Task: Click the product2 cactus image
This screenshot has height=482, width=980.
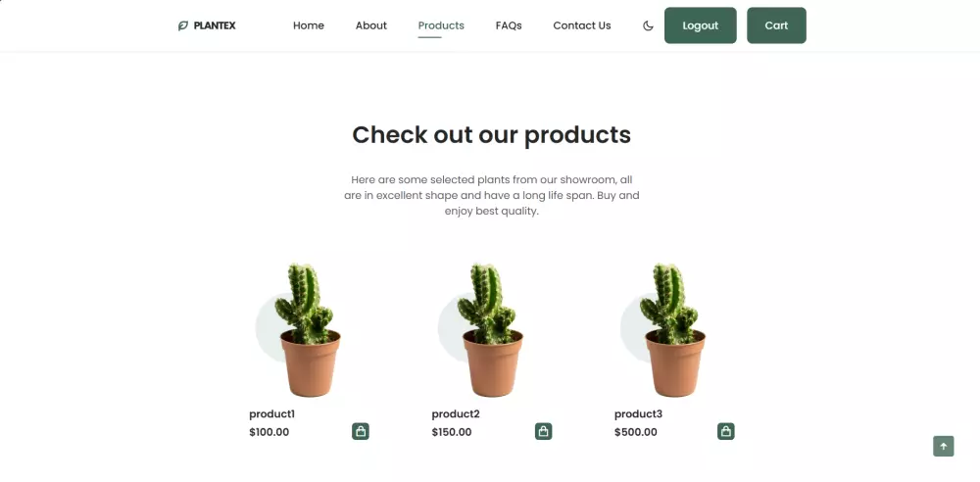Action: tap(489, 330)
